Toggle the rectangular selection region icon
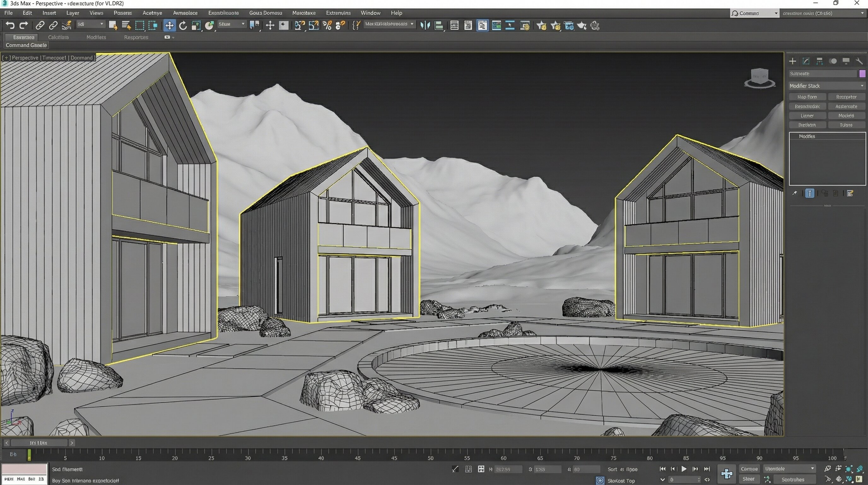Screen dimensions: 868x485 (x=139, y=25)
